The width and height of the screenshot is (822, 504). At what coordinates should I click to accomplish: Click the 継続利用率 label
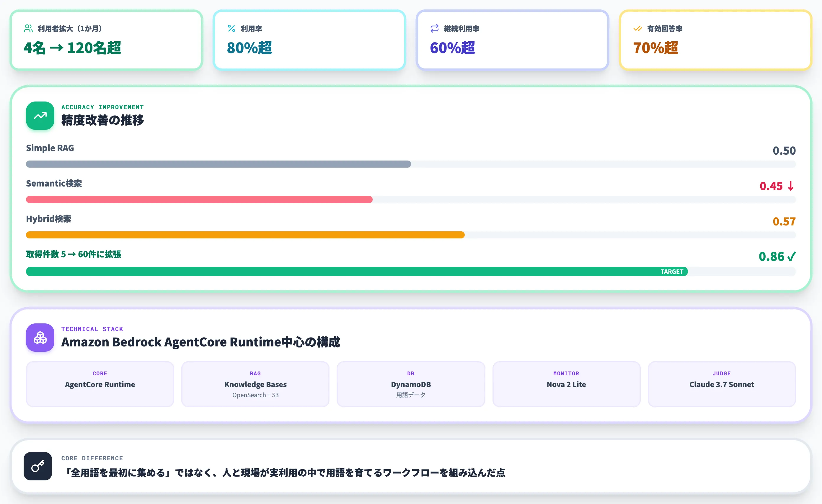click(x=461, y=29)
